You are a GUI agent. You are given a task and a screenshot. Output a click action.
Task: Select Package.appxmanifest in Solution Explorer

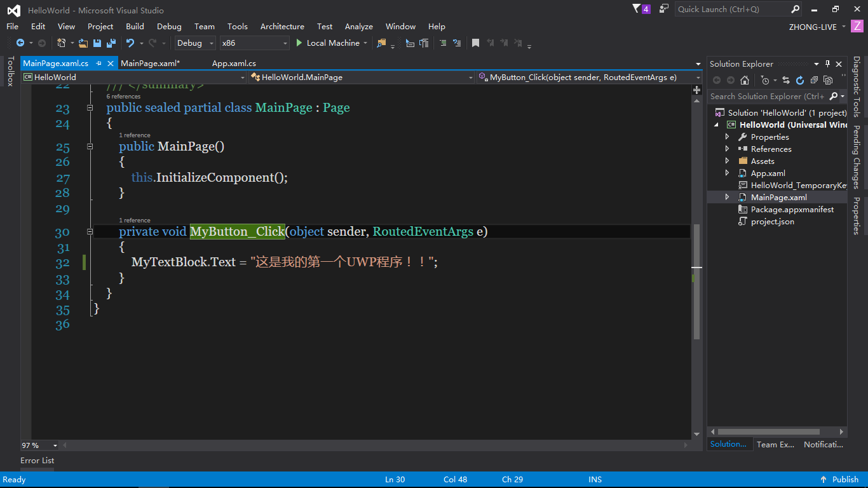pos(792,210)
